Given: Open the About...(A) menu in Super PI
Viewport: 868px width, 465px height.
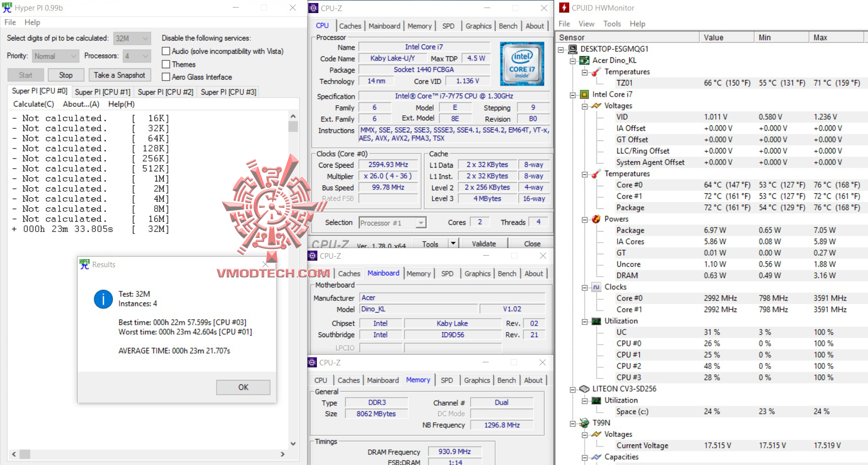Looking at the screenshot, I should 81,104.
